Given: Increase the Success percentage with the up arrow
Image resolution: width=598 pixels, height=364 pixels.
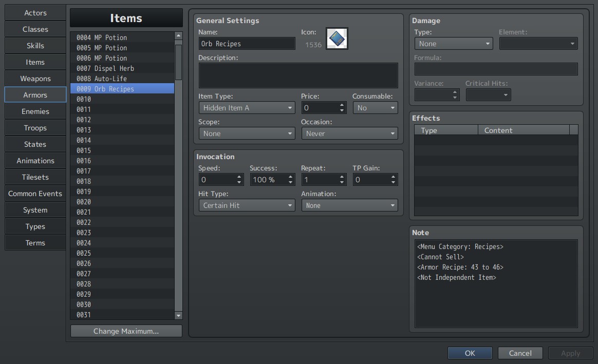Looking at the screenshot, I should tap(291, 177).
